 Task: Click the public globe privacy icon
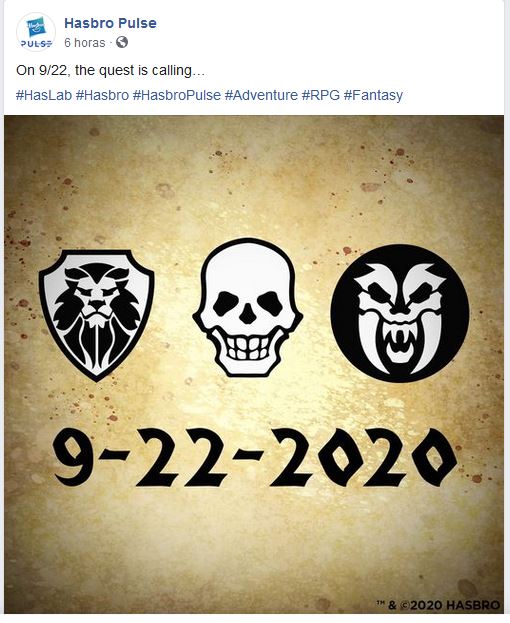pyautogui.click(x=122, y=42)
